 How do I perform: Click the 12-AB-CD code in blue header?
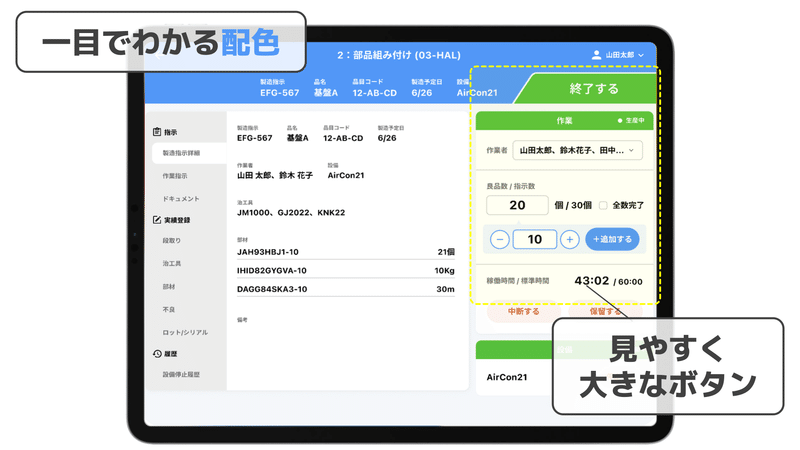pos(374,93)
